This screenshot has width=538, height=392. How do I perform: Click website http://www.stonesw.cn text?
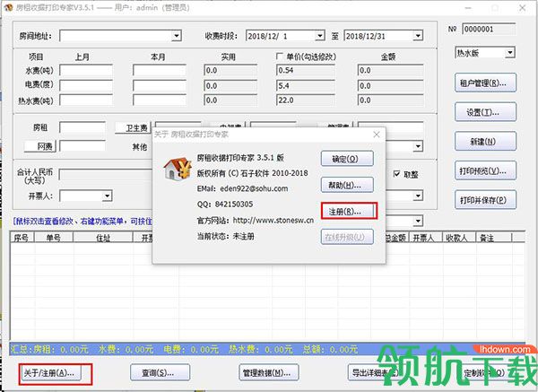point(273,220)
